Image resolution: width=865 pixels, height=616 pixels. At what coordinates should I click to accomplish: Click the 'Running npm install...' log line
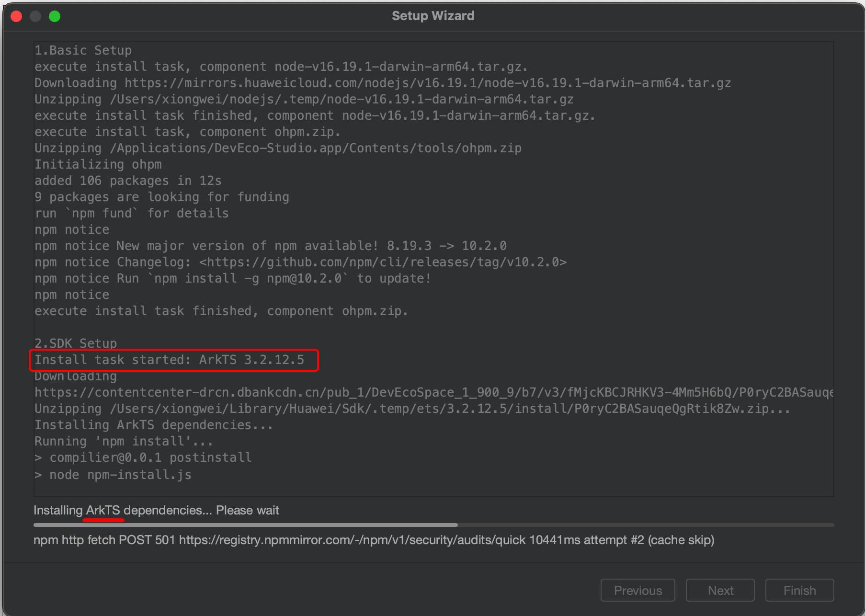coord(124,441)
